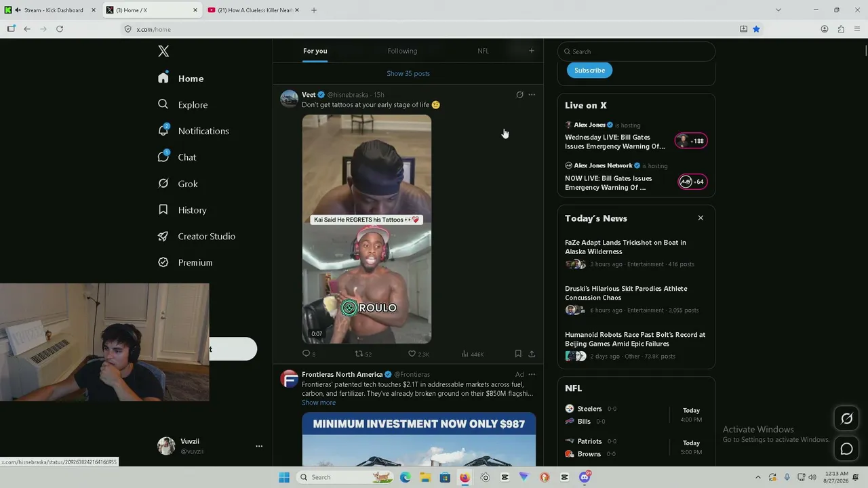
Task: Click the X logo in the sidebar
Action: (x=163, y=51)
